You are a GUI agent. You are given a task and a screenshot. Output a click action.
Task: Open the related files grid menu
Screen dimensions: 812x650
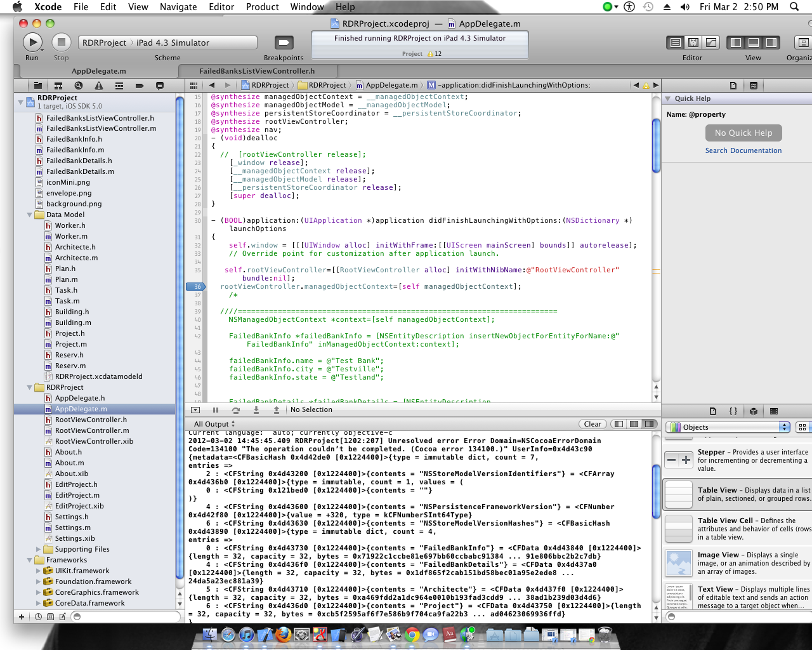194,85
